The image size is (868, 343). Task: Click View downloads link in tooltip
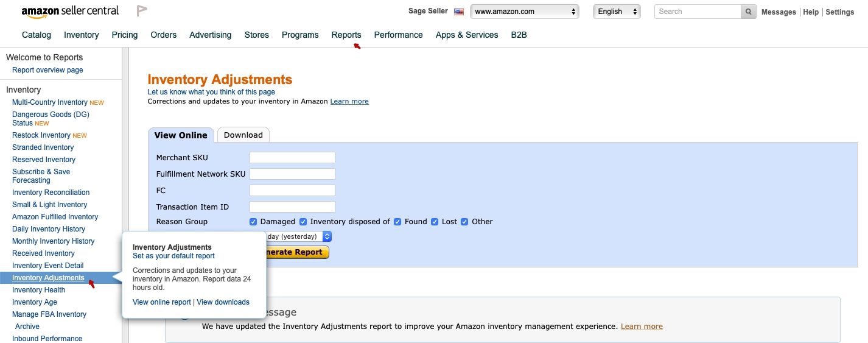(223, 302)
